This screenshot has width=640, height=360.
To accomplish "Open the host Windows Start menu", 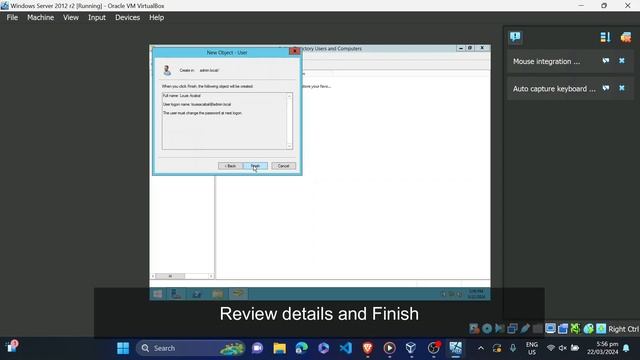I will tap(123, 348).
